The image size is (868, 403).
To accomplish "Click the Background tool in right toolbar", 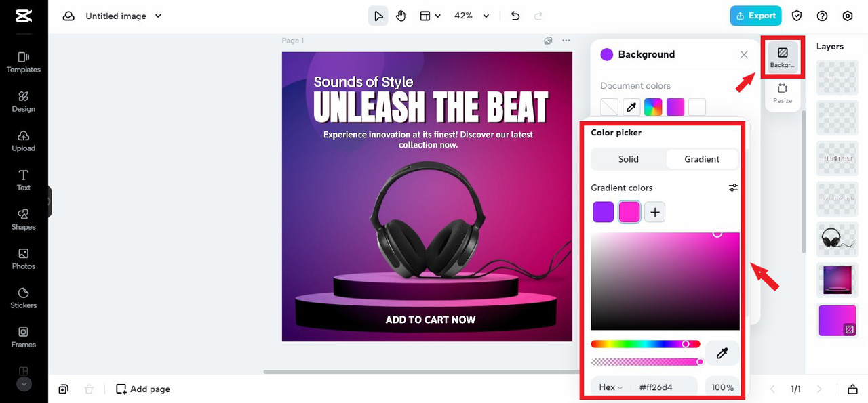I will 783,58.
